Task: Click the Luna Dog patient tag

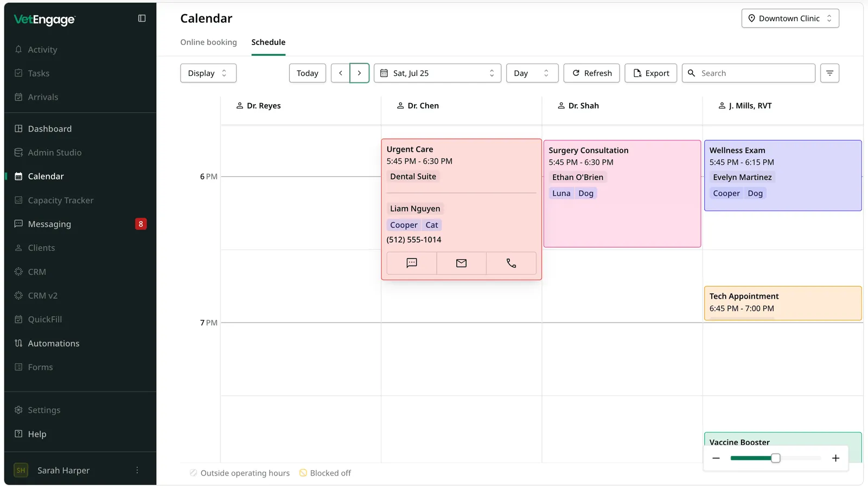Action: (573, 194)
